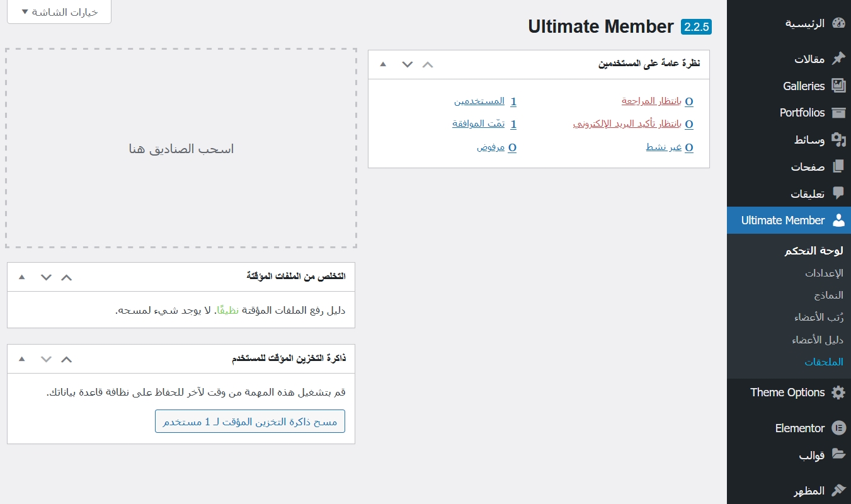This screenshot has height=504, width=851.
Task: Click the speech bubble icon beside تعليقات
Action: click(838, 193)
